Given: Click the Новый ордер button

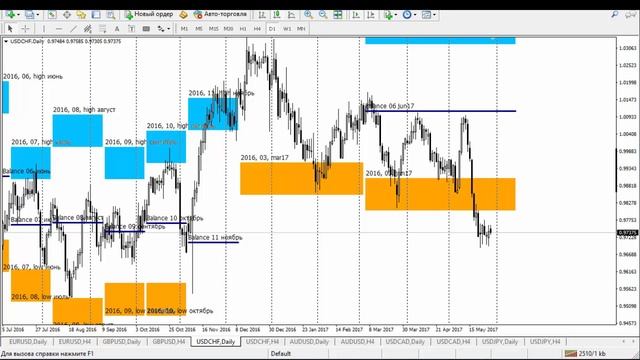Looking at the screenshot, I should point(149,15).
